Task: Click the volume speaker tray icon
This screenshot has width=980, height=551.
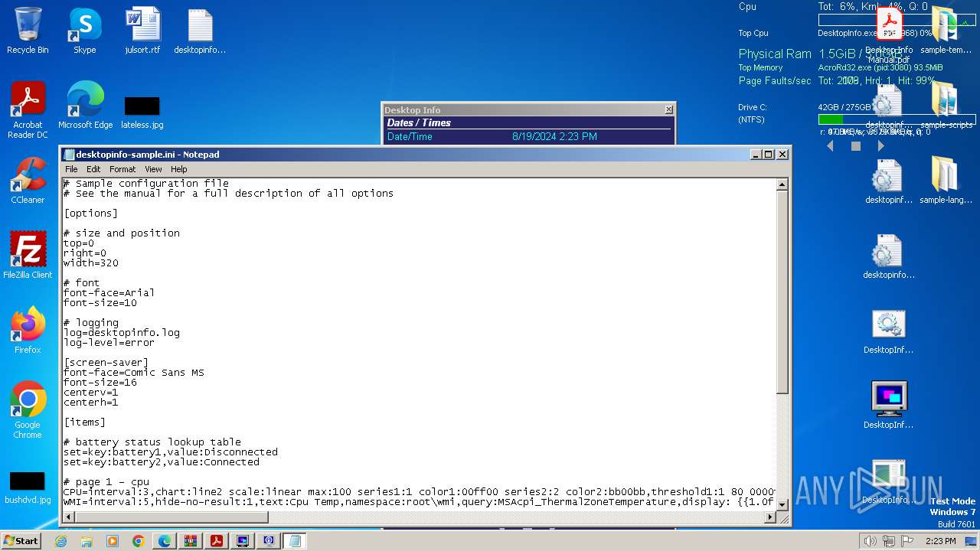Action: click(870, 541)
